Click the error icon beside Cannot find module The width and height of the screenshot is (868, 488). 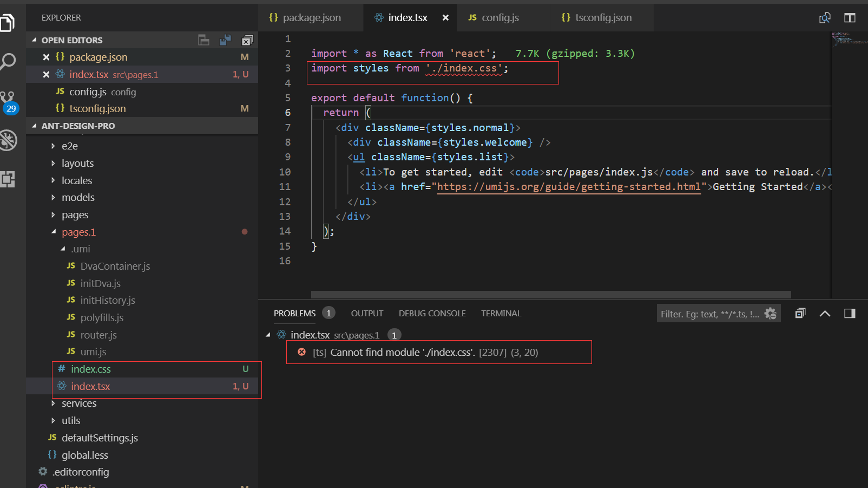[302, 352]
